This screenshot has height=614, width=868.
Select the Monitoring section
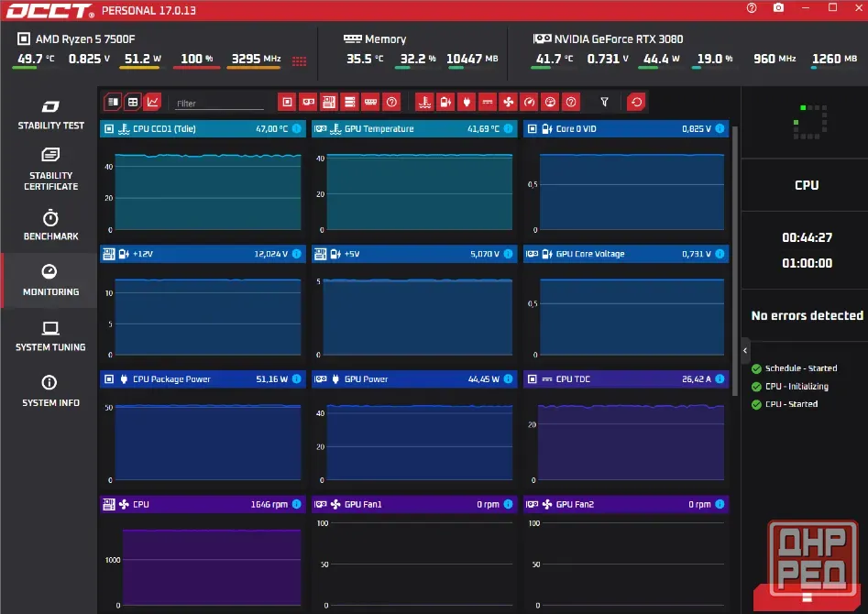tap(50, 280)
